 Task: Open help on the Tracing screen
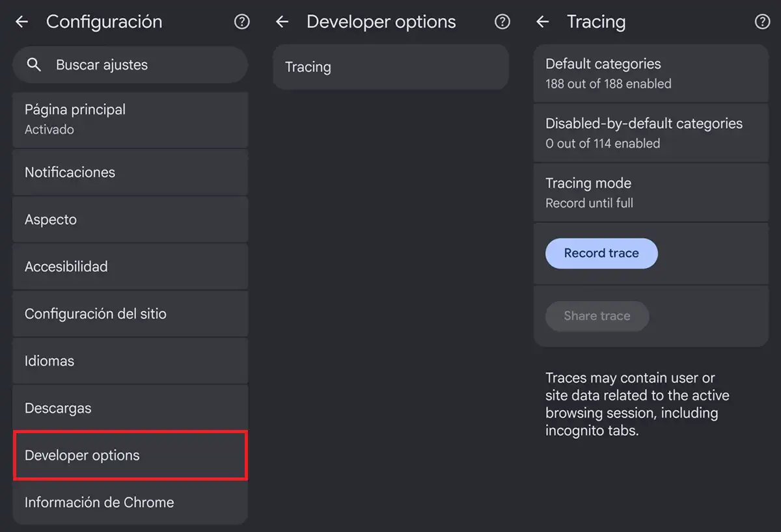(x=762, y=22)
